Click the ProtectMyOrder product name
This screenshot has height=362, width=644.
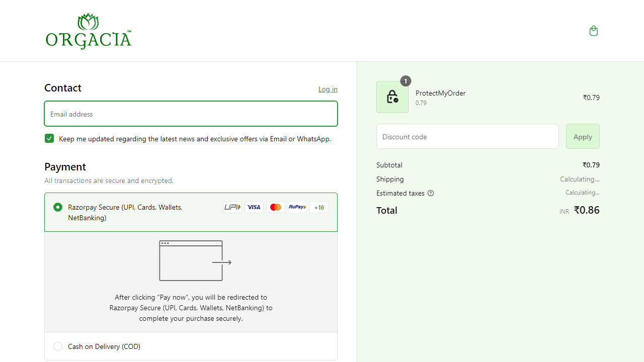coord(441,93)
